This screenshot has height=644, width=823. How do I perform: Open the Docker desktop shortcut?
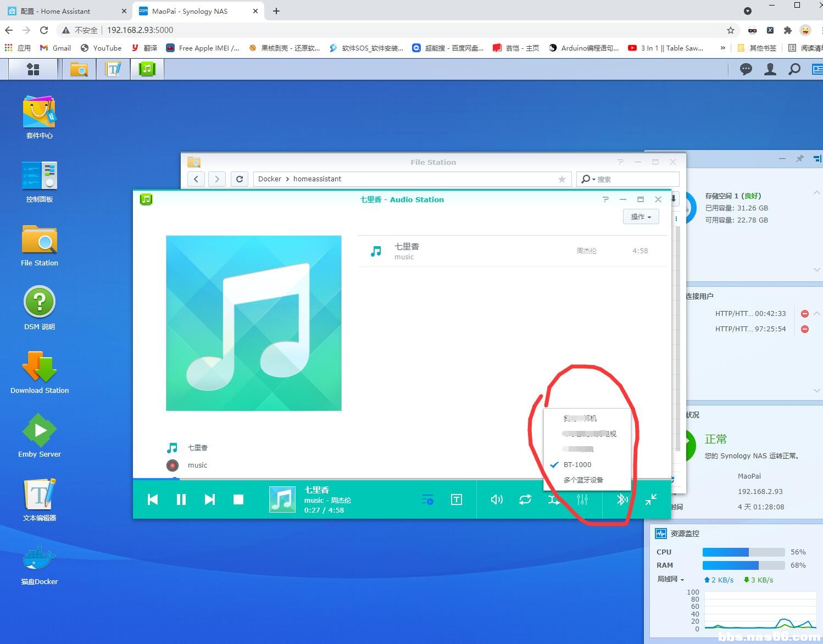tap(40, 564)
